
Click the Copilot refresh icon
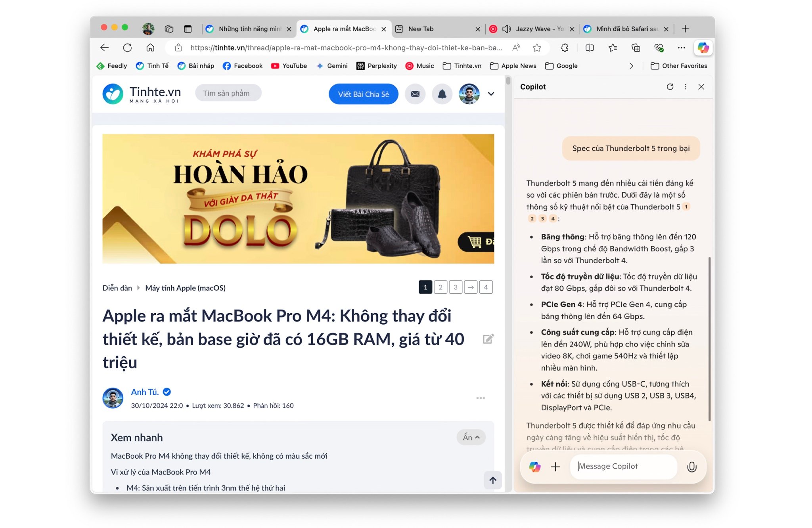point(669,87)
